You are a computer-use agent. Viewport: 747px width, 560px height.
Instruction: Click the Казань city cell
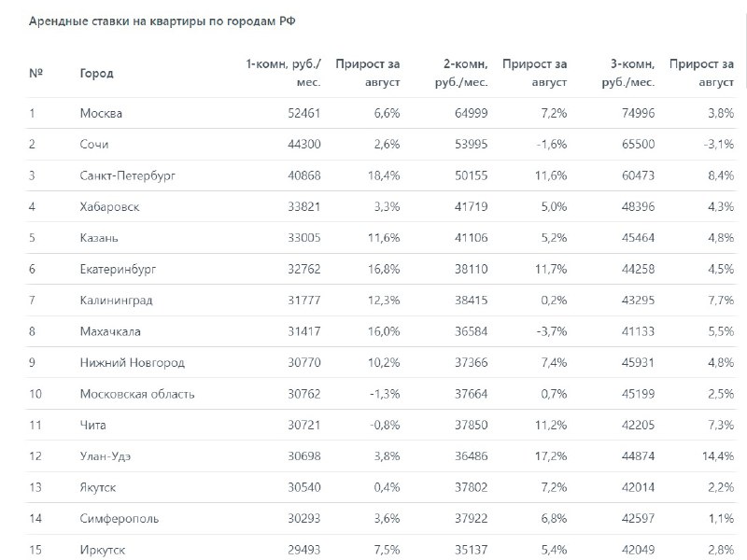click(x=99, y=238)
